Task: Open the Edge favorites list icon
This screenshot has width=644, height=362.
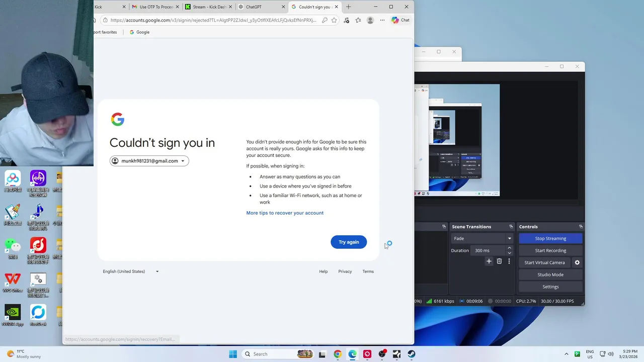Action: click(x=358, y=20)
